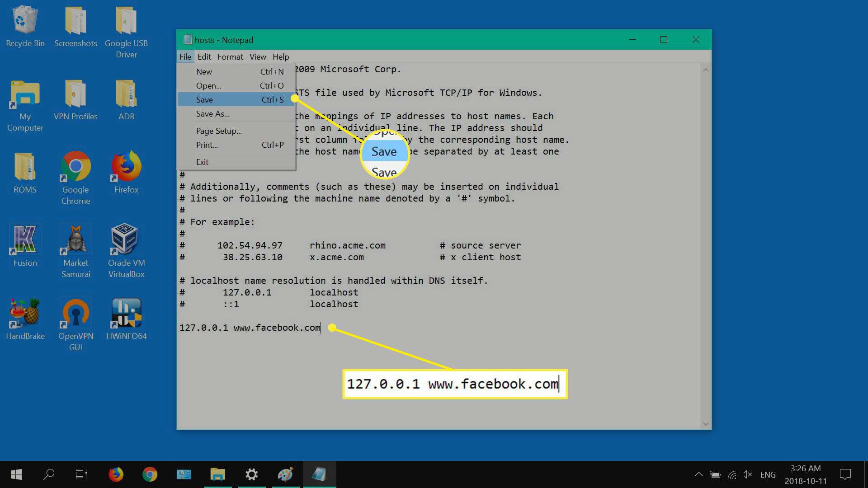The image size is (868, 488).
Task: Launch the HWiNFO64 desktop shortcut
Action: point(126,319)
